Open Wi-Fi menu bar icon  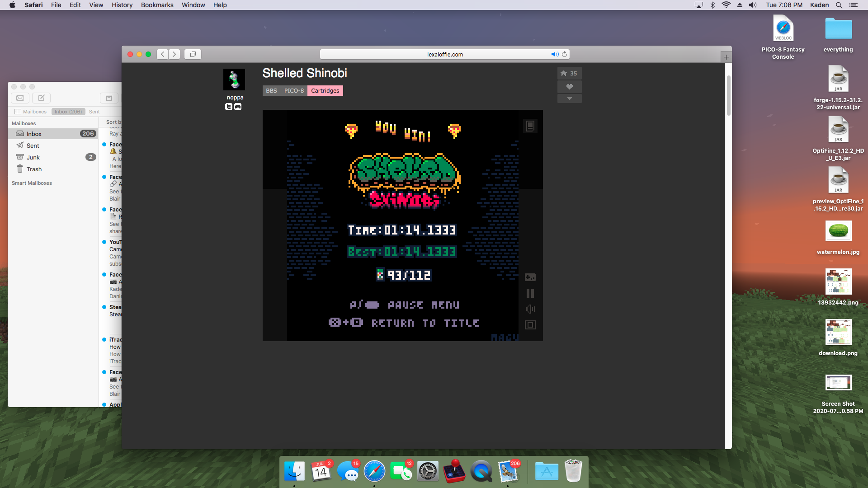(726, 5)
